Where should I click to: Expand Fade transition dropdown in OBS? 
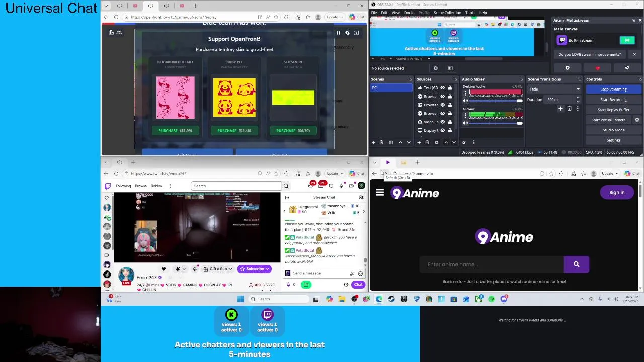578,89
